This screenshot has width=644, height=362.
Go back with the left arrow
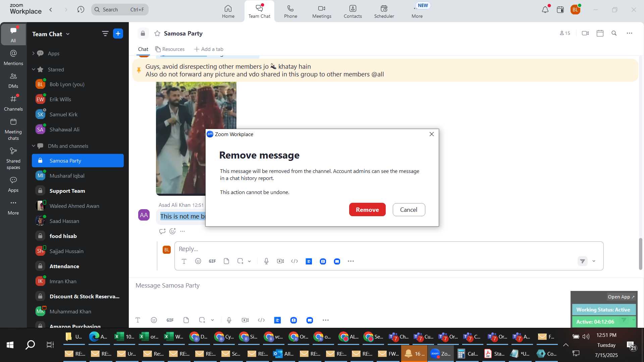(51, 9)
